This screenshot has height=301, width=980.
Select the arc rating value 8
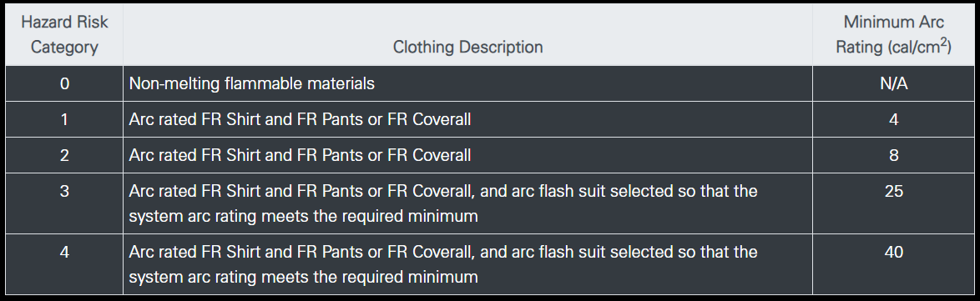pos(894,155)
